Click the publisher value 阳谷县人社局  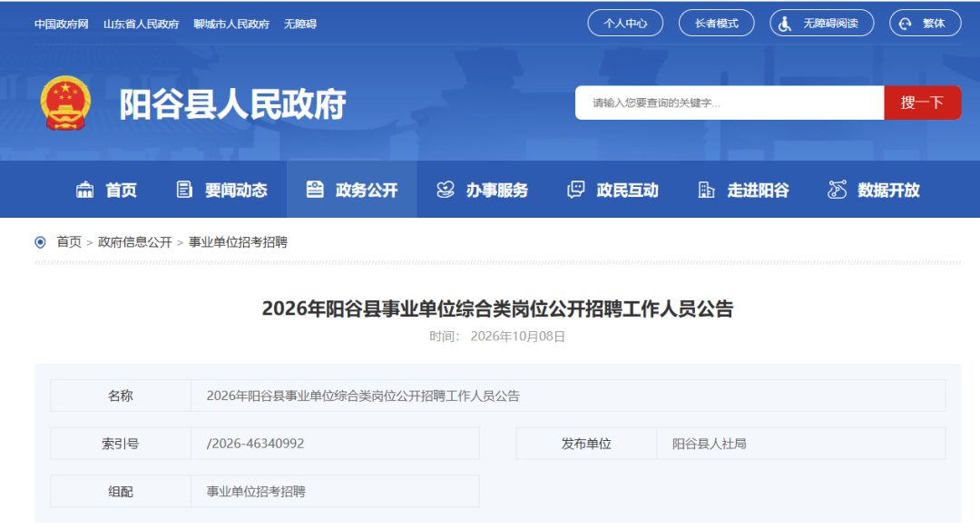[710, 444]
